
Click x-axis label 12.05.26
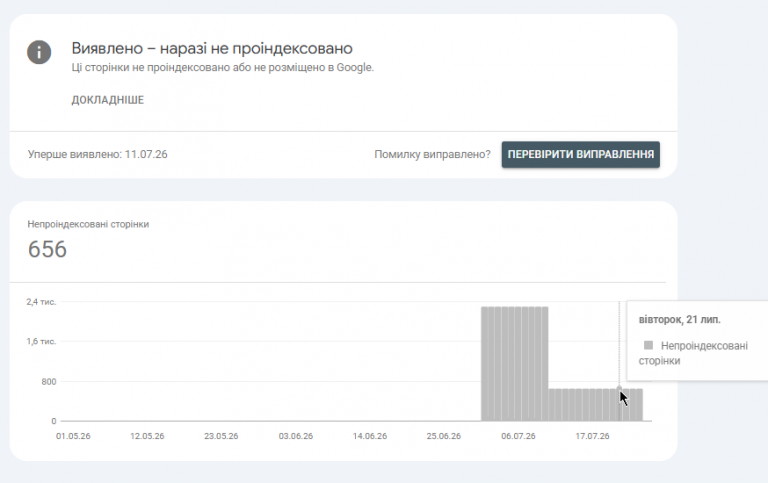tap(147, 436)
